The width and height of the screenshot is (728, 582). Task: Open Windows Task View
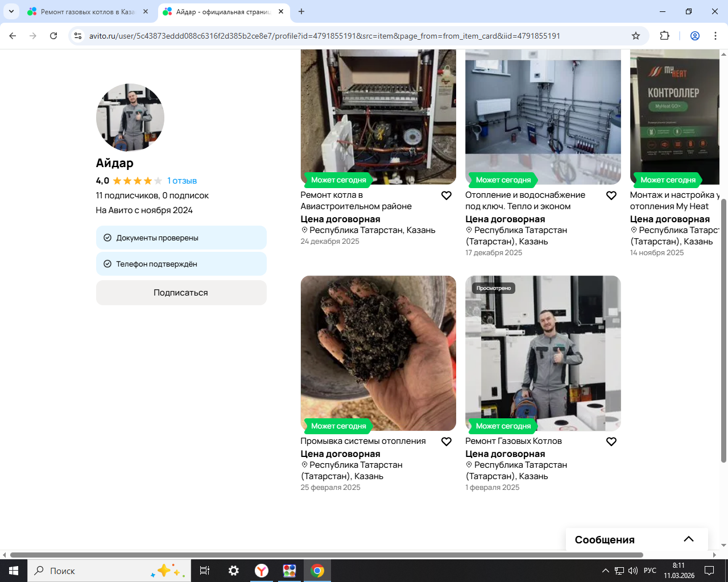point(205,571)
